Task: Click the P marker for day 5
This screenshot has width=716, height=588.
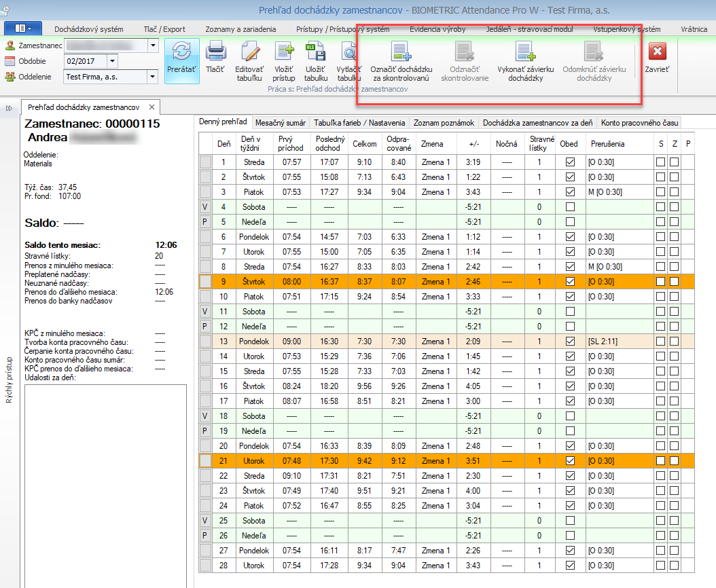Action: [205, 222]
